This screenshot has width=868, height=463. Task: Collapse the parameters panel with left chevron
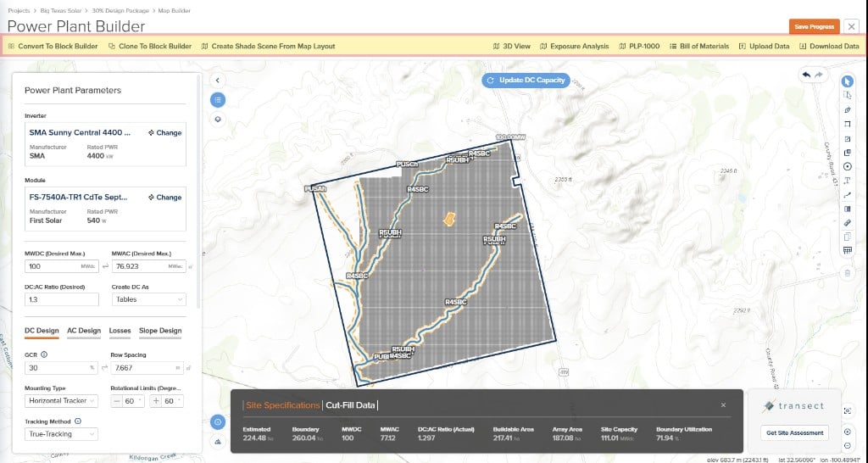point(218,81)
